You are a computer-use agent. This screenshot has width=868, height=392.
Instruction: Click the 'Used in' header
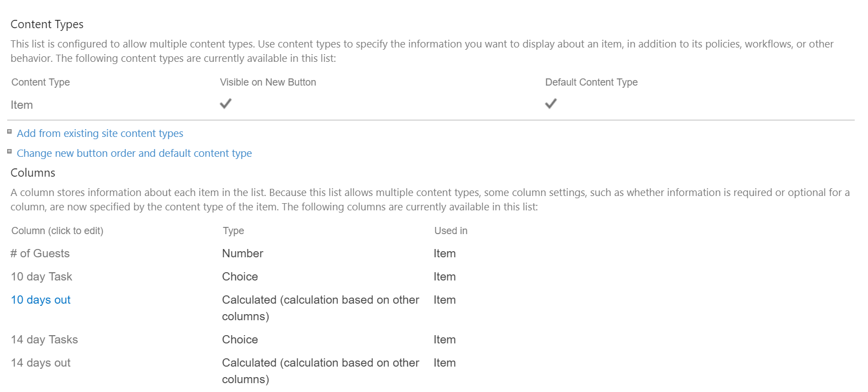451,231
